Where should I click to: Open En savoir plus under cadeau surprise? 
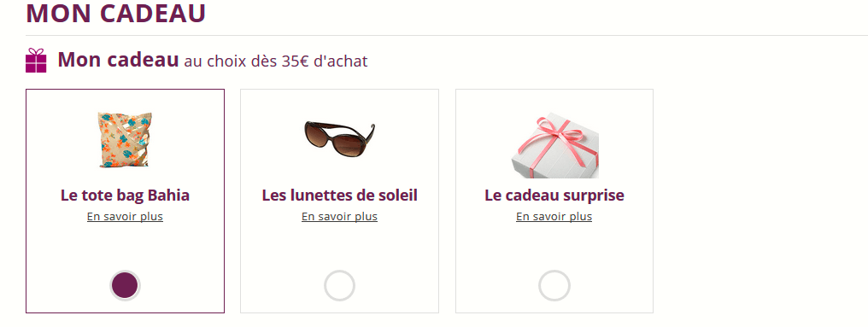click(x=554, y=216)
